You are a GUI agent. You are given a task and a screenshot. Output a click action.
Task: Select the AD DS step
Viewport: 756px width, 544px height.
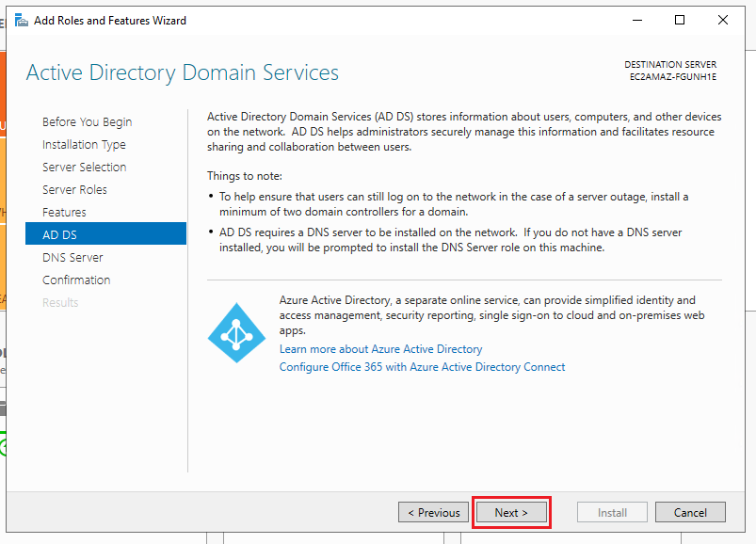[105, 233]
